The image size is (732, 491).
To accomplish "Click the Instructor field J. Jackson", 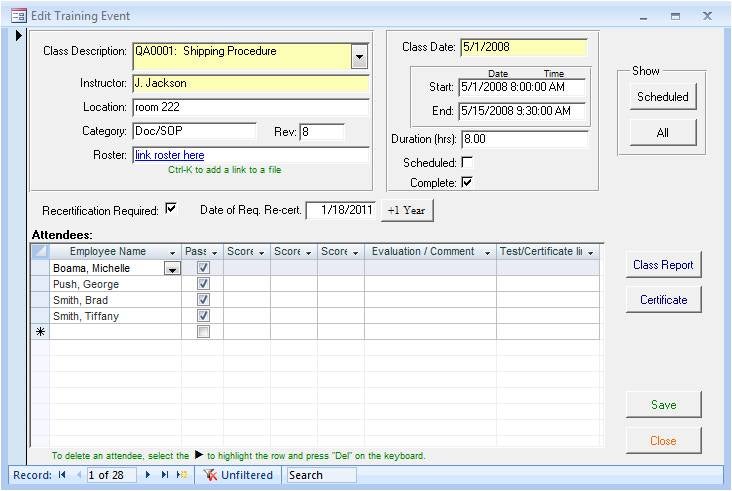I will point(251,83).
